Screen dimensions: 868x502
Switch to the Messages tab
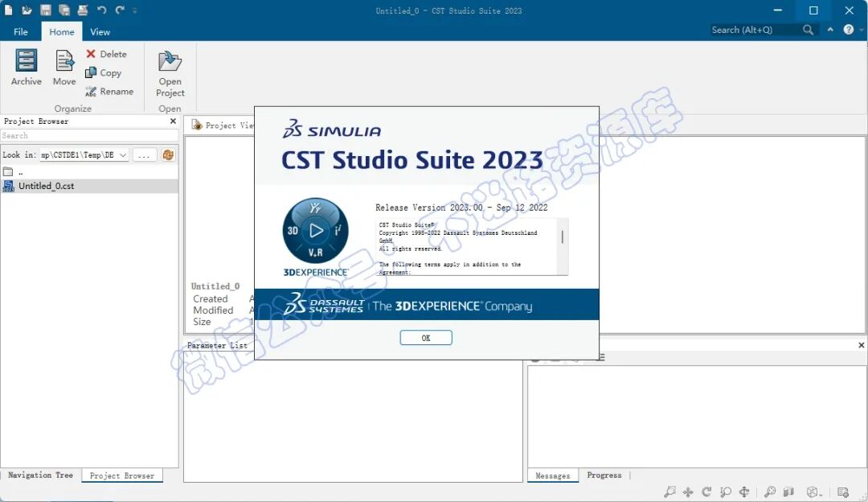(x=552, y=475)
